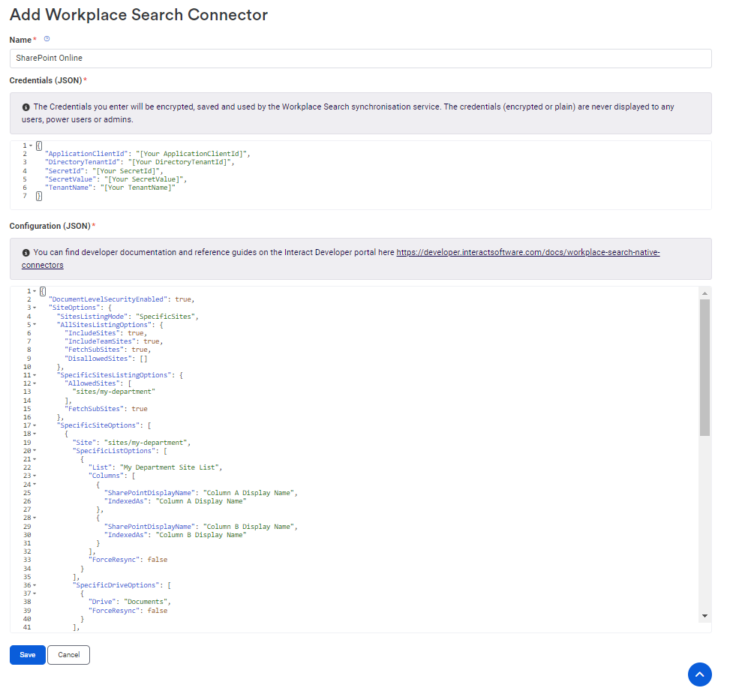
Task: Click the "[Your ApplicationClientId]" value
Action: [x=191, y=154]
